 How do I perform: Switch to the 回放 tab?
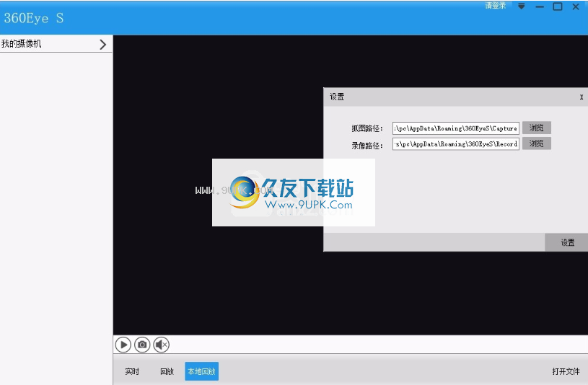[x=167, y=371]
